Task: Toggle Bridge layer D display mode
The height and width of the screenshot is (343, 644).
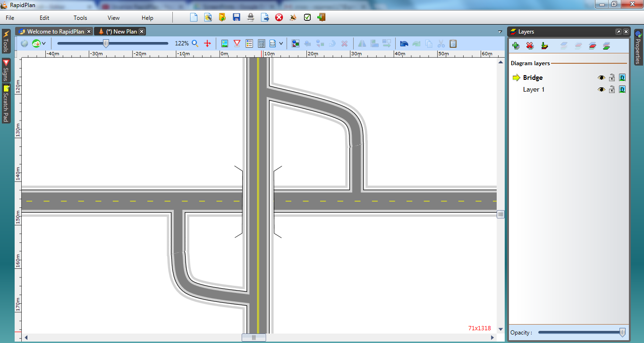Action: point(622,77)
